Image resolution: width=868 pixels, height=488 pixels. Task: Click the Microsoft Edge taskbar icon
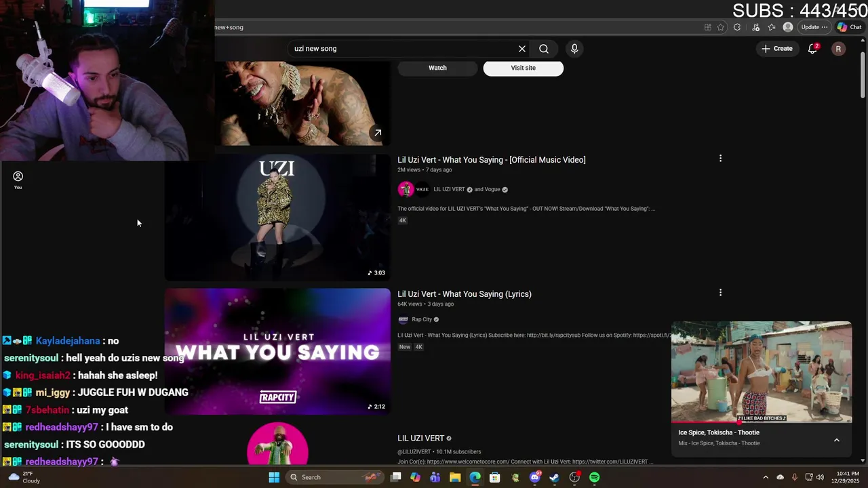coord(475,477)
